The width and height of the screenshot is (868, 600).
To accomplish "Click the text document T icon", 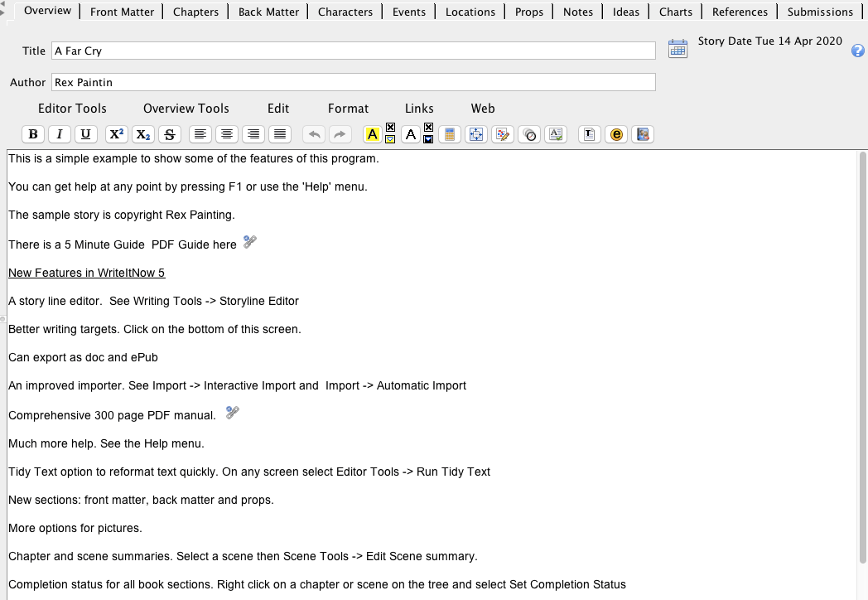I will pos(590,134).
